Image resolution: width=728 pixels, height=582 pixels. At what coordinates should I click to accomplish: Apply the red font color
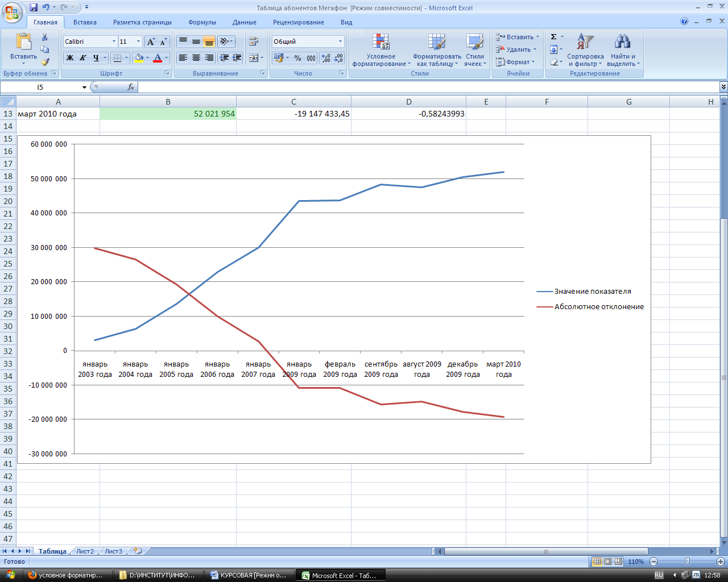158,58
